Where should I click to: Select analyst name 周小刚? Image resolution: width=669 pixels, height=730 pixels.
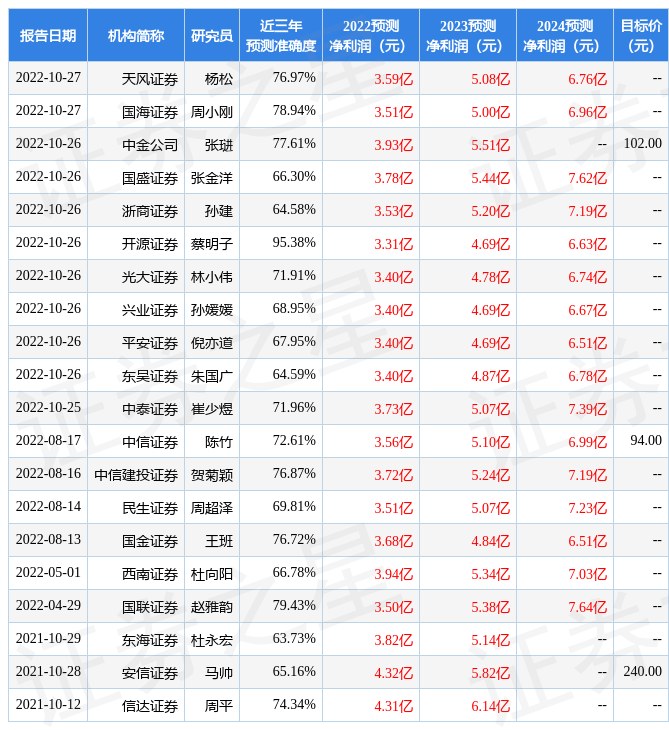[x=212, y=112]
